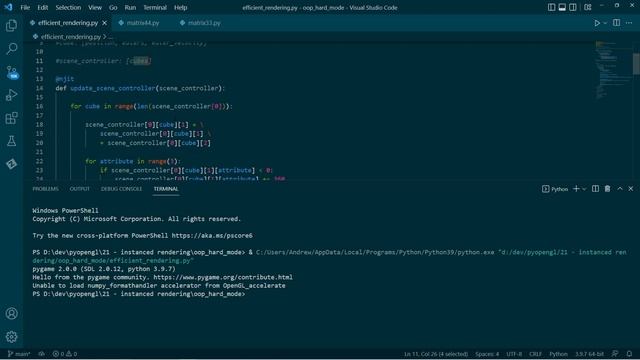Click line number 16 in gutter
Image resolution: width=640 pixels, height=360 pixels.
click(39, 107)
